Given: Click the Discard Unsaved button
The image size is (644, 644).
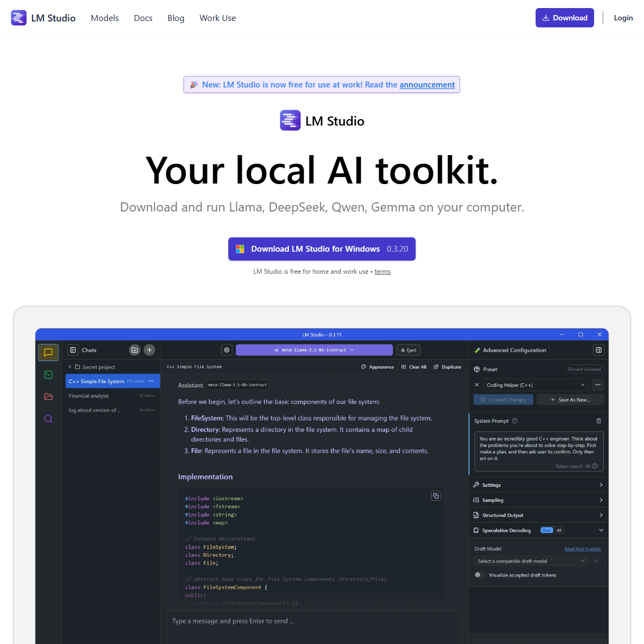Looking at the screenshot, I should pyautogui.click(x=584, y=369).
